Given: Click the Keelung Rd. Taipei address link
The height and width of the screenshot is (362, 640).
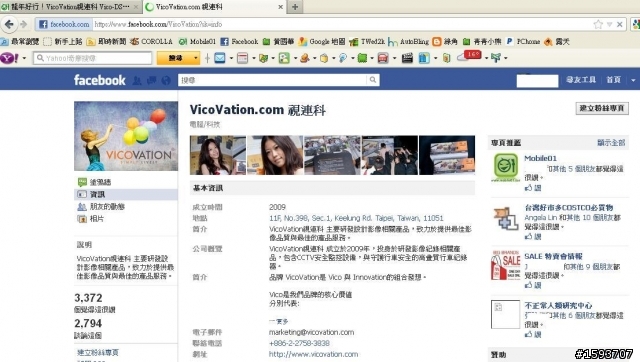Looking at the screenshot, I should click(356, 218).
